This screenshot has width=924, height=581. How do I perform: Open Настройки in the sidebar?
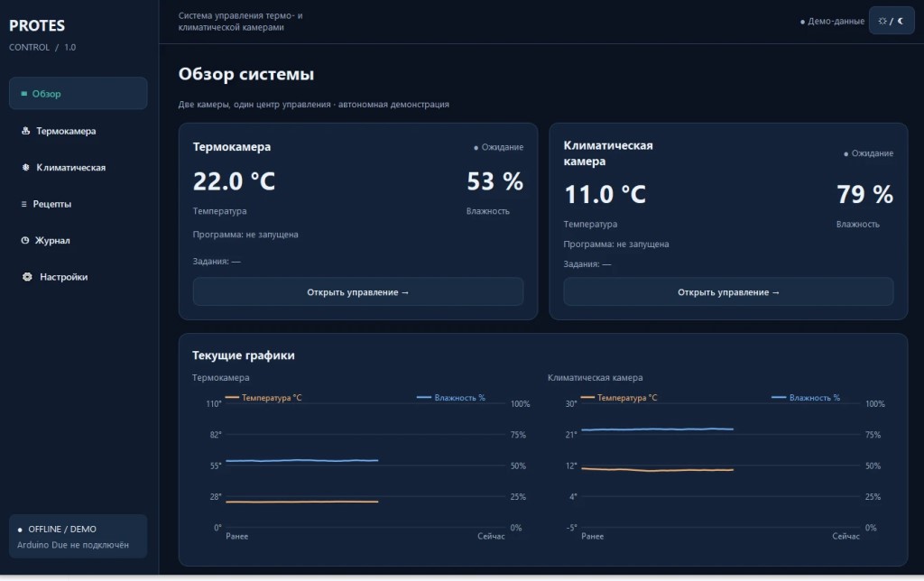78,277
